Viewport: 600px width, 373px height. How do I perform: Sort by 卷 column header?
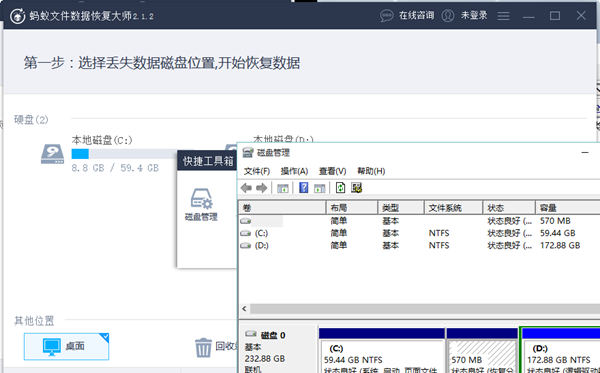[x=282, y=208]
